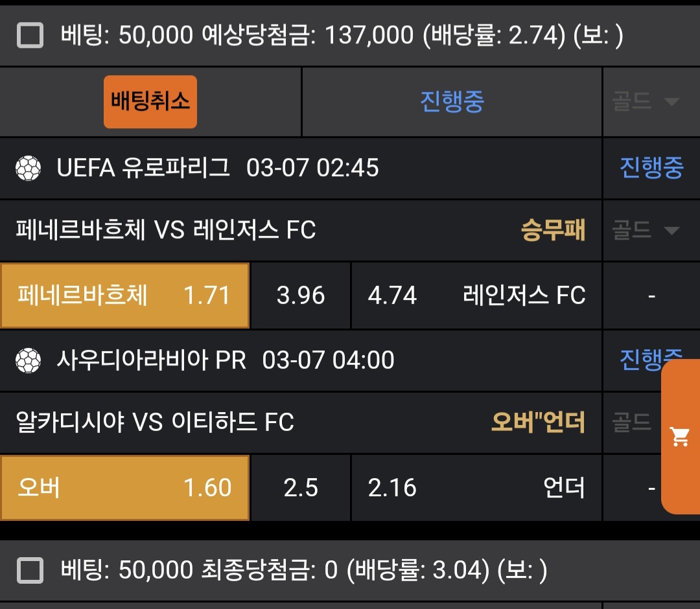Click 진행중 status beside UEFA 유로파리그
The width and height of the screenshot is (700, 609).
(651, 168)
